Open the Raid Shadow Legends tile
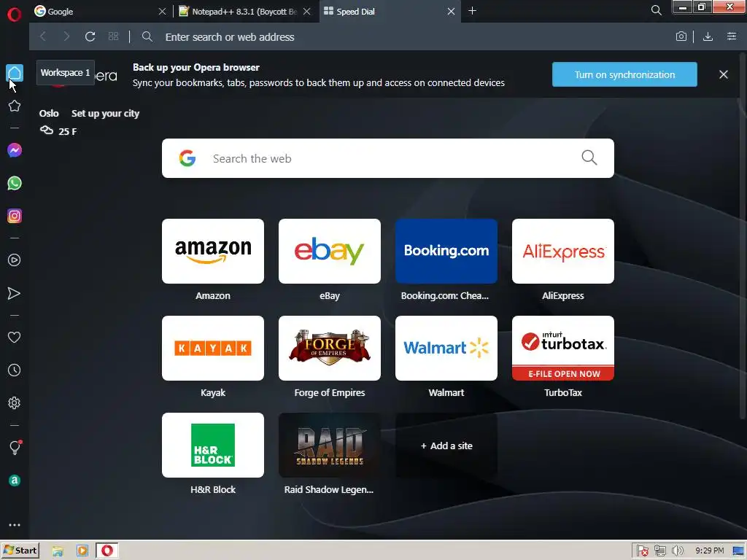747x560 pixels. (330, 446)
